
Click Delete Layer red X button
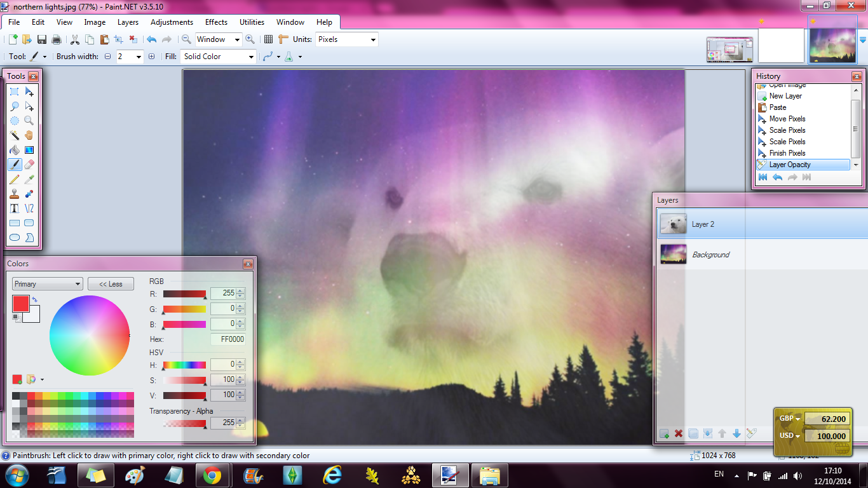[679, 433]
